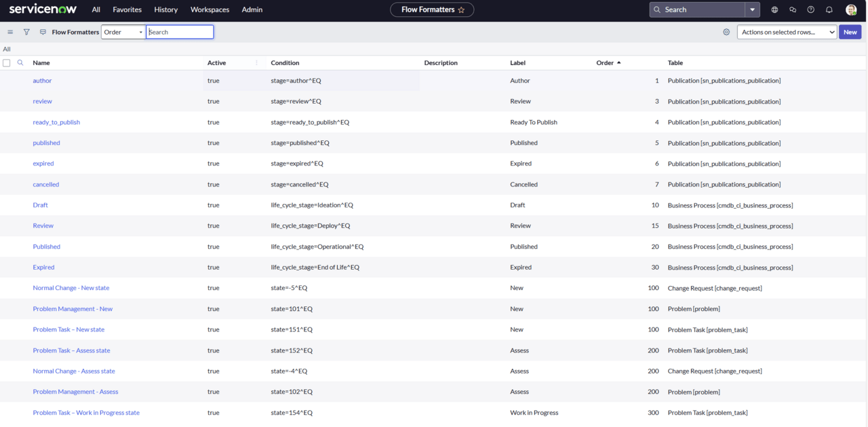
Task: Click the New button
Action: tap(850, 32)
